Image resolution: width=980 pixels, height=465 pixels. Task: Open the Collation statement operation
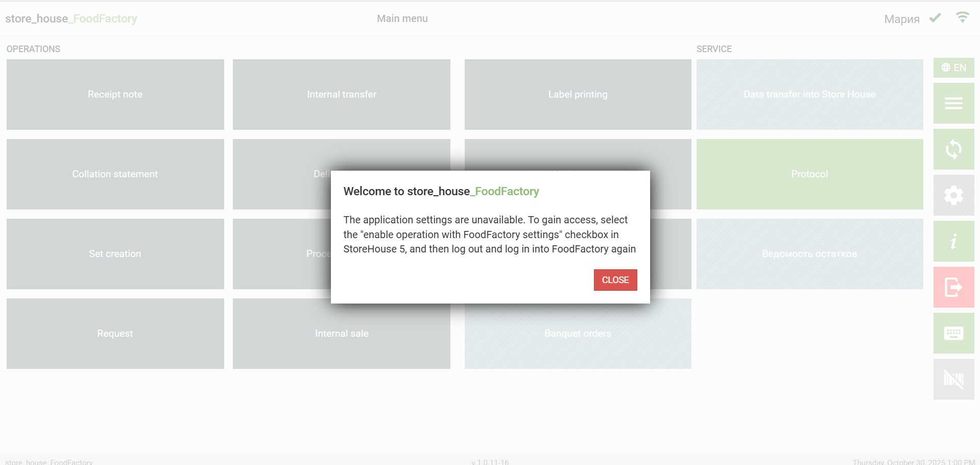(115, 174)
